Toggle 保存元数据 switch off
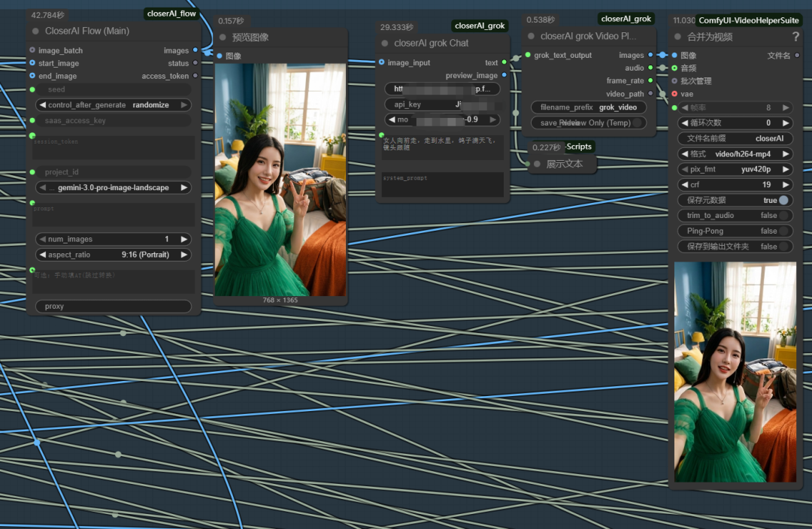812x529 pixels. pos(784,201)
